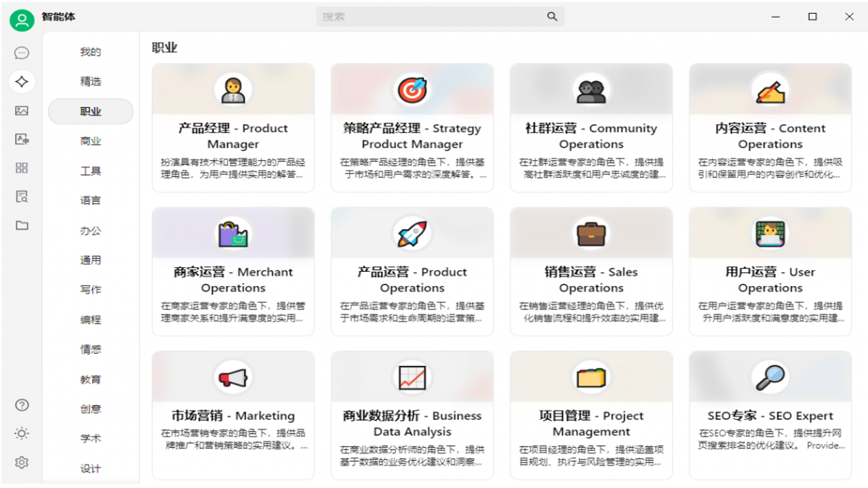Open the 办公 category
Image resolution: width=868 pixels, height=488 pixels.
[x=91, y=230]
